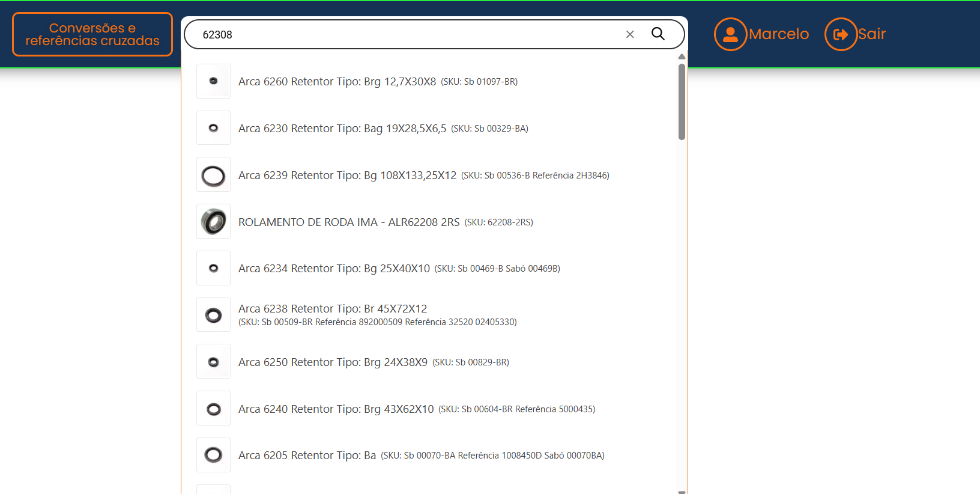Open Arca 6238 Retentor thumbnail
The height and width of the screenshot is (494, 980).
[213, 315]
